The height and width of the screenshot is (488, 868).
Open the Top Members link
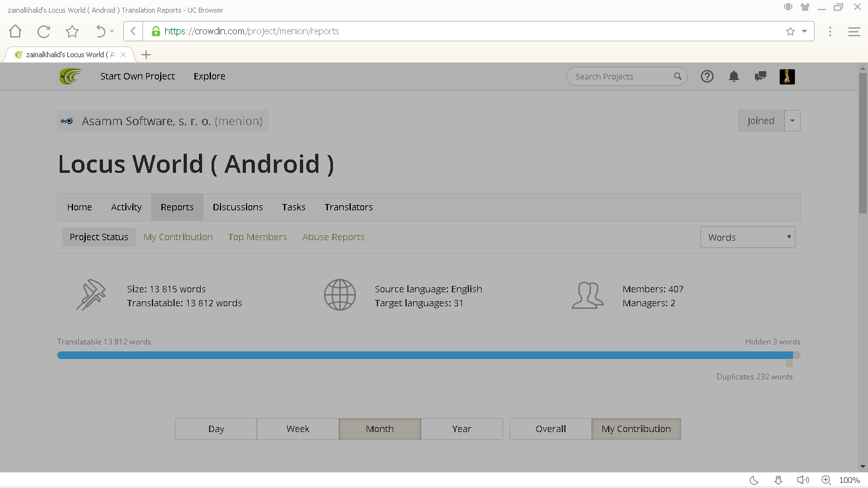coord(257,237)
